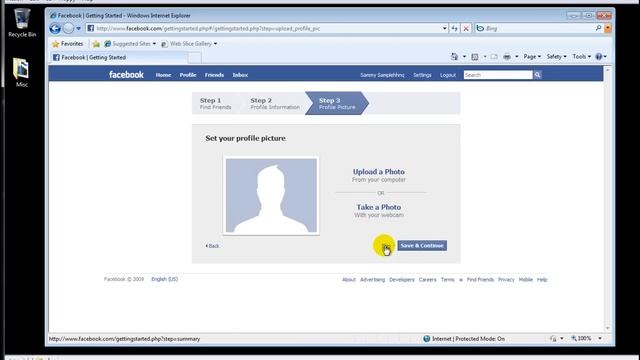Click the address bar URL field

(x=264, y=29)
